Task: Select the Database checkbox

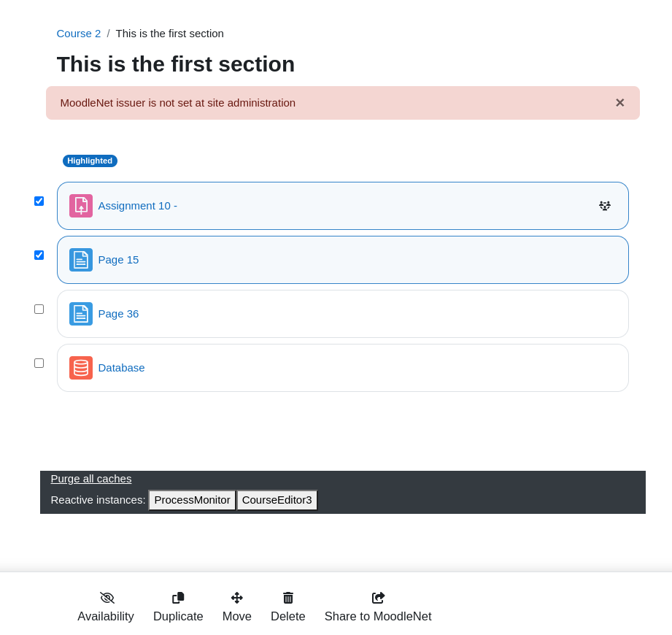Action: (39, 363)
